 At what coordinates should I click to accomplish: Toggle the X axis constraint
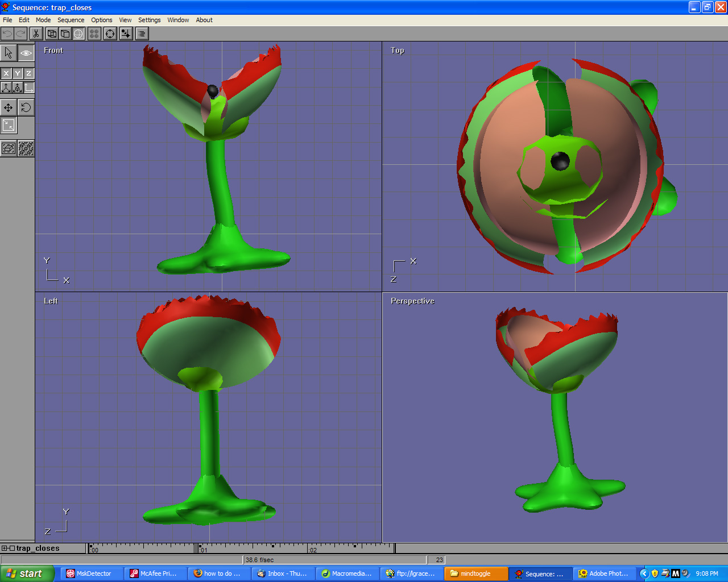coord(6,73)
